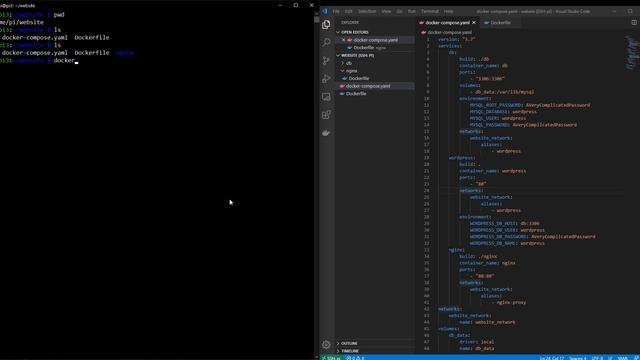Viewport: 640px width, 360px height.
Task: Click 'container_name: nginx' line in editor
Action: click(487, 263)
